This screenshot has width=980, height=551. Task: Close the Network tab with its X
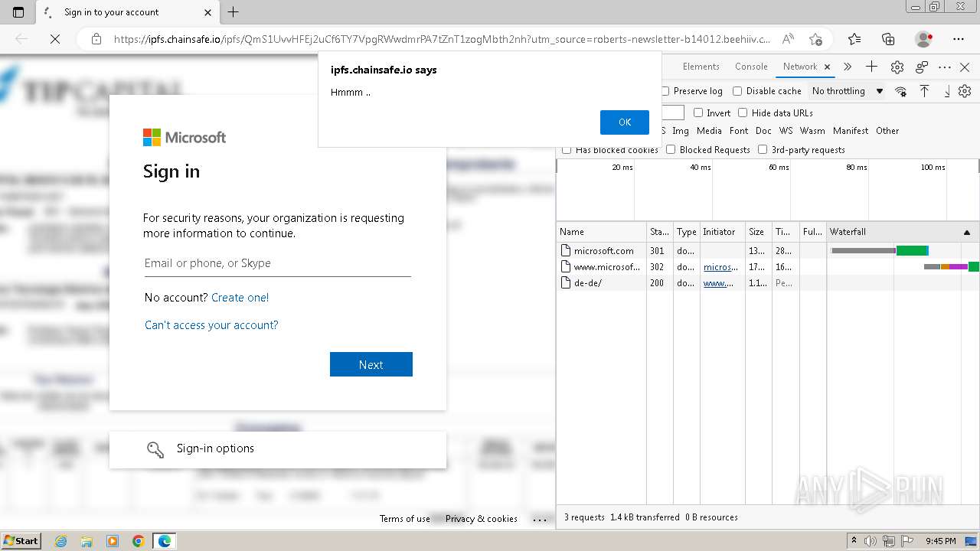coord(827,67)
